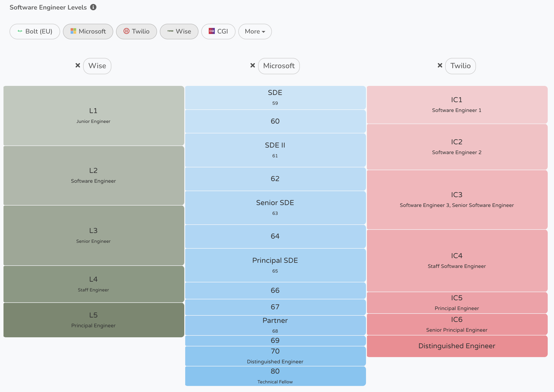Click the info icon beside Software Engineer Levels
Image resolution: width=554 pixels, height=392 pixels.
(93, 7)
